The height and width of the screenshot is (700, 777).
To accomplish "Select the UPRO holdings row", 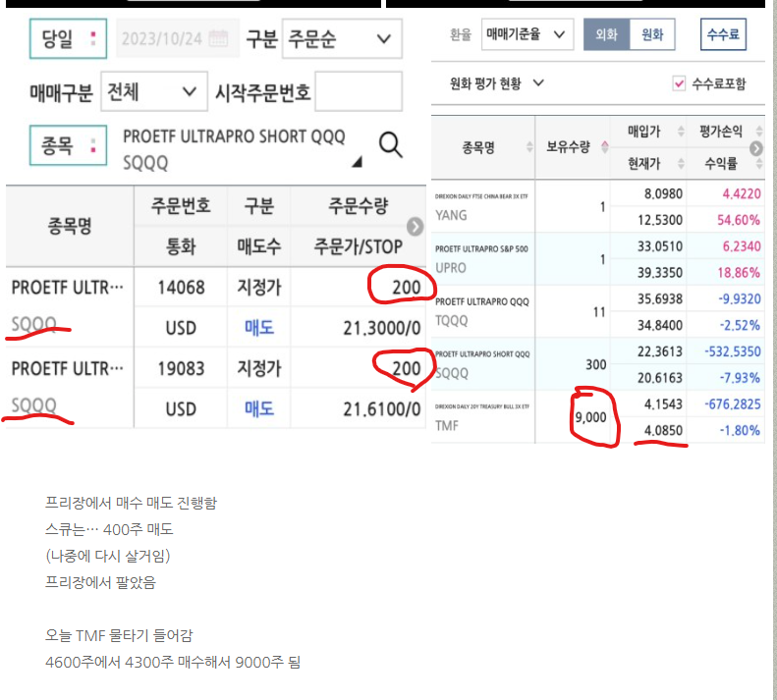I will pos(598,259).
